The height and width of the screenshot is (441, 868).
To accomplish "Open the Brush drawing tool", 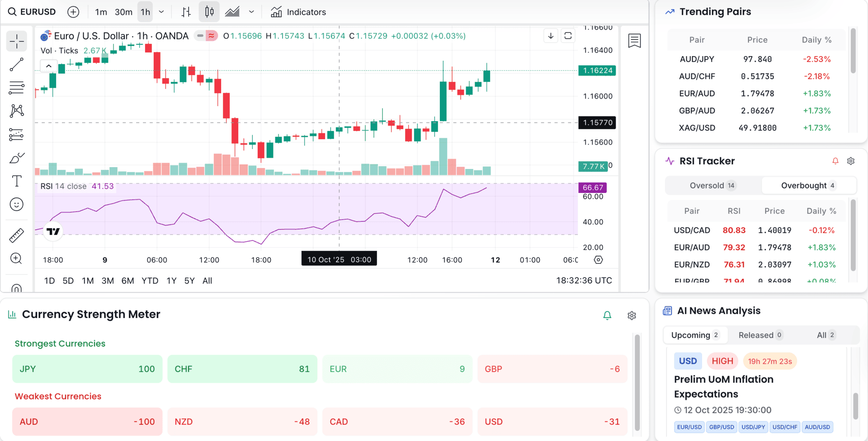I will [x=17, y=158].
